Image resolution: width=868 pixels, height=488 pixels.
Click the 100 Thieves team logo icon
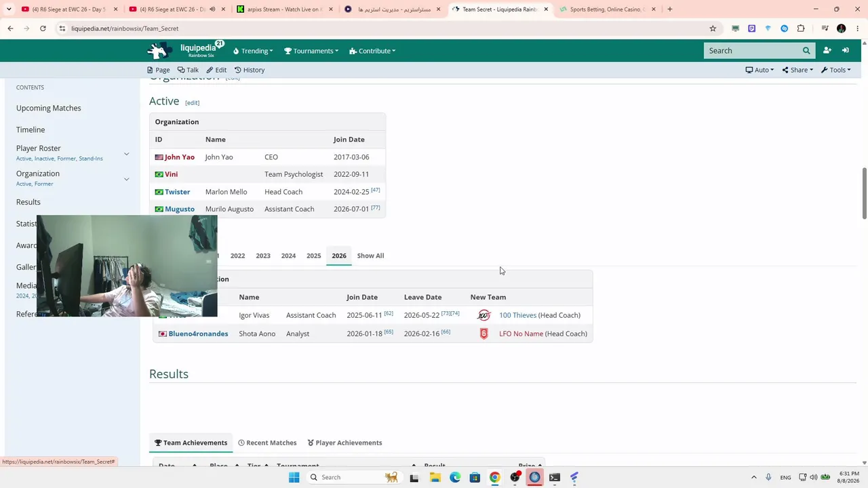pyautogui.click(x=484, y=315)
